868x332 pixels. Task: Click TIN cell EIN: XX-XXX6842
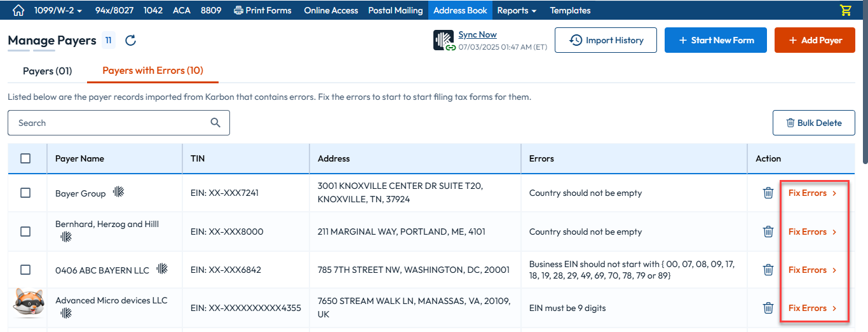(226, 270)
